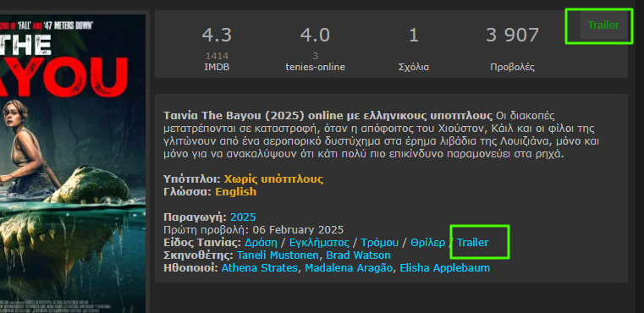Click the bold movie title heading text
Screen dimensions: 644x313
pyautogui.click(x=328, y=115)
